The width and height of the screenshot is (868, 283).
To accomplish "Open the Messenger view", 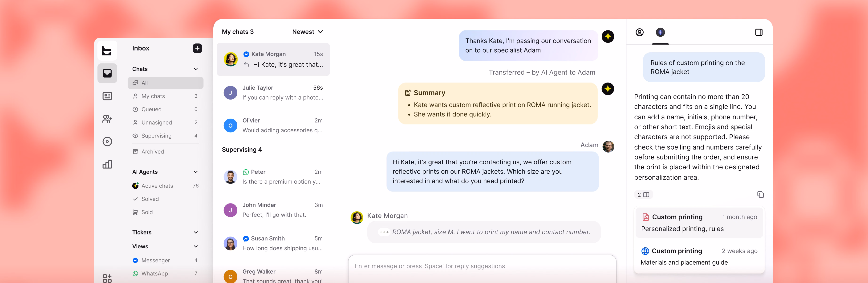I will (x=166, y=260).
